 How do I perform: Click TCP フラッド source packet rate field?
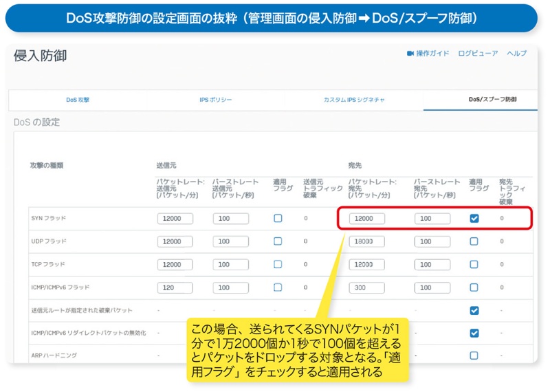(x=175, y=264)
